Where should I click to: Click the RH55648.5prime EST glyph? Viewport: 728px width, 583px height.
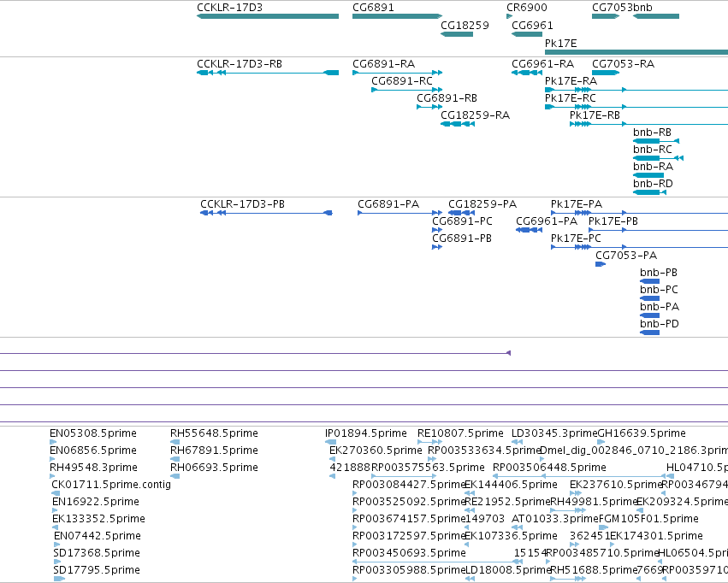click(175, 443)
